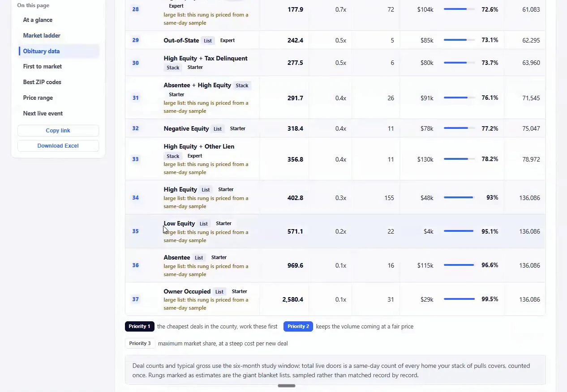Image resolution: width=567 pixels, height=392 pixels.
Task: Click the Copy link button
Action: click(x=58, y=131)
